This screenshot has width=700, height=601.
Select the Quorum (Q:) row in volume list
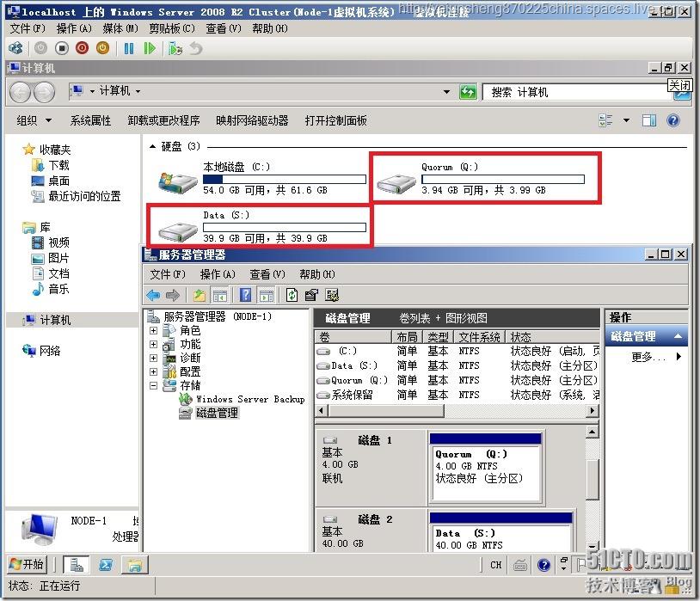pos(457,380)
